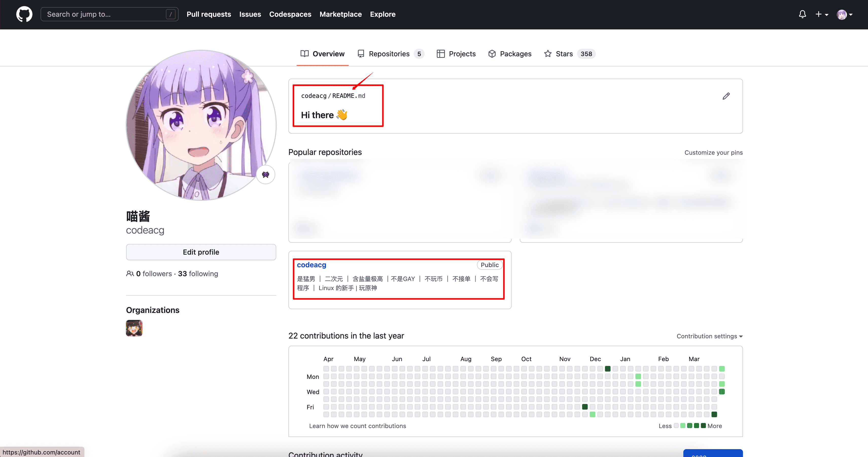The image size is (868, 457).
Task: Click the GitHub Octocat logo
Action: click(24, 14)
